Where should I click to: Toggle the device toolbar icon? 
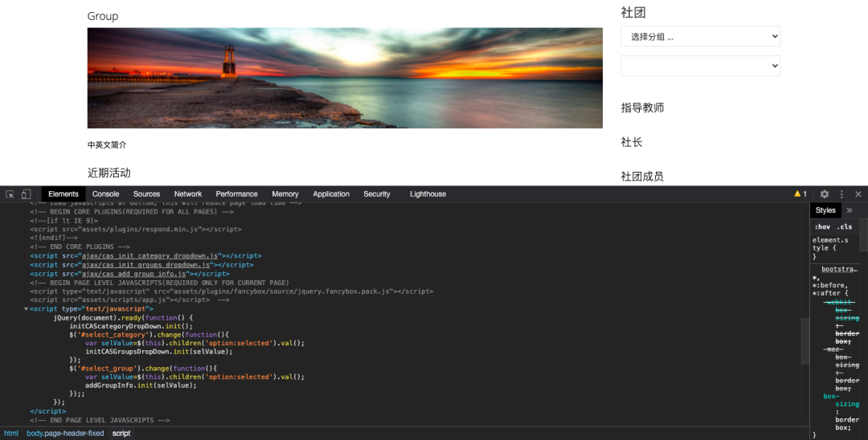click(x=26, y=194)
